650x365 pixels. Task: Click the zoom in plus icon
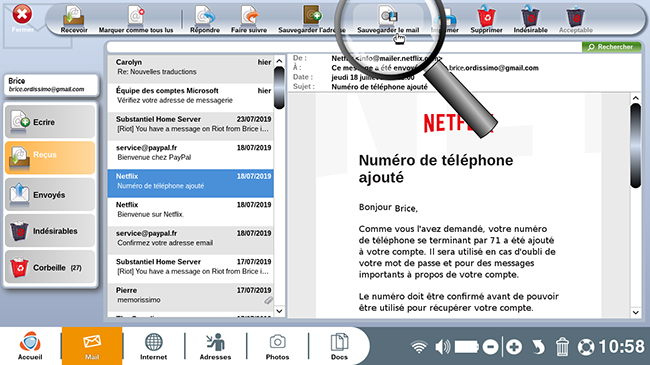[514, 347]
